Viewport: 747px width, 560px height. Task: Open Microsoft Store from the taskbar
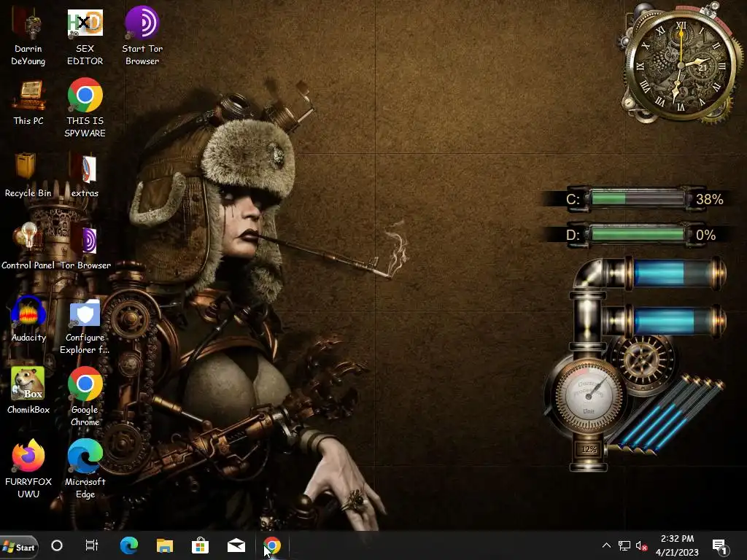(200, 545)
